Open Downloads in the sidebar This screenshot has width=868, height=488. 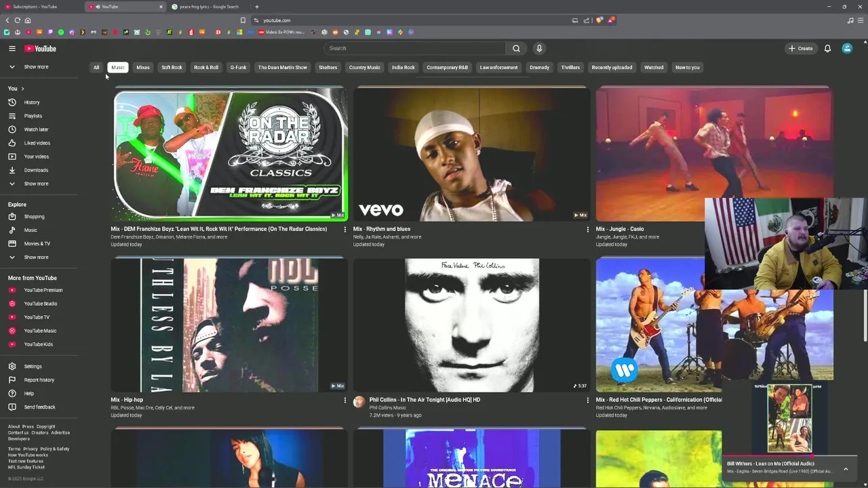pyautogui.click(x=36, y=170)
